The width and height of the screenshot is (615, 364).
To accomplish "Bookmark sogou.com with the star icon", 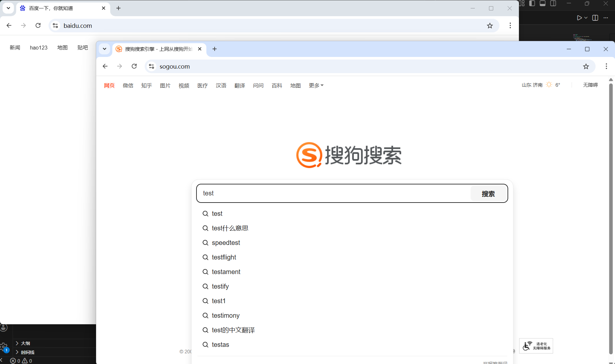I will (x=586, y=66).
